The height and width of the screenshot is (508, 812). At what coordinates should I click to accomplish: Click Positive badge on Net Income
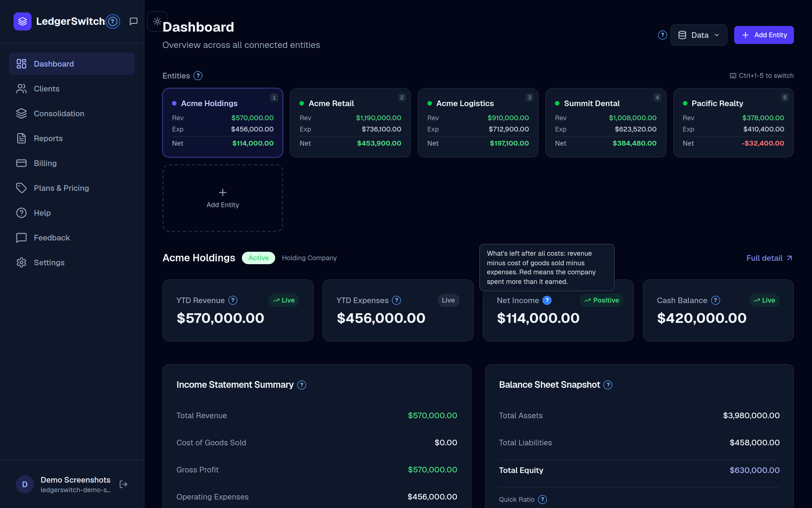tap(602, 300)
